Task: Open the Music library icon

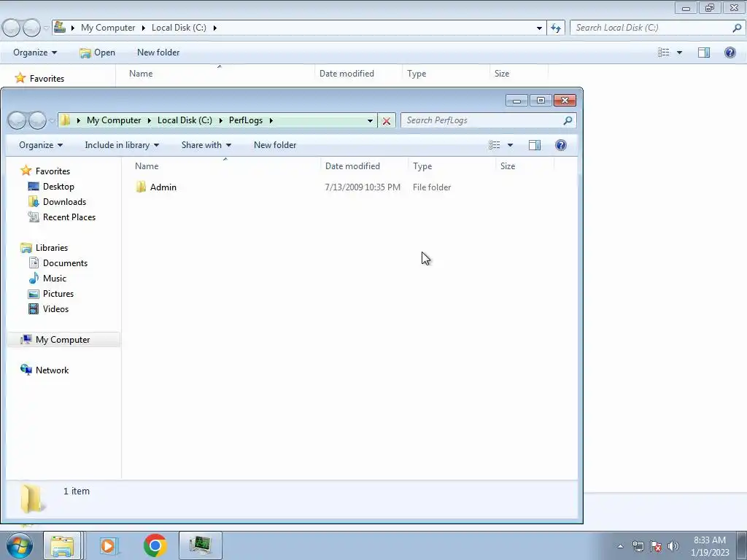Action: point(34,278)
